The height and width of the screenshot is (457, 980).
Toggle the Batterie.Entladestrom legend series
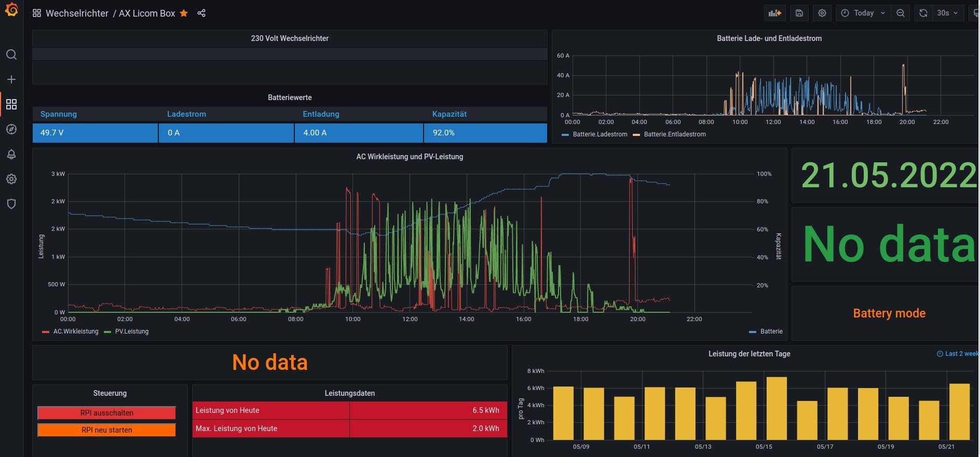(x=674, y=134)
